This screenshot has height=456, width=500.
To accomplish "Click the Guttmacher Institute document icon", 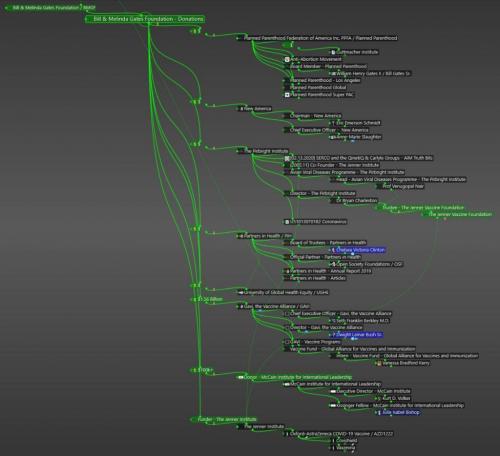I will pyautogui.click(x=333, y=52).
